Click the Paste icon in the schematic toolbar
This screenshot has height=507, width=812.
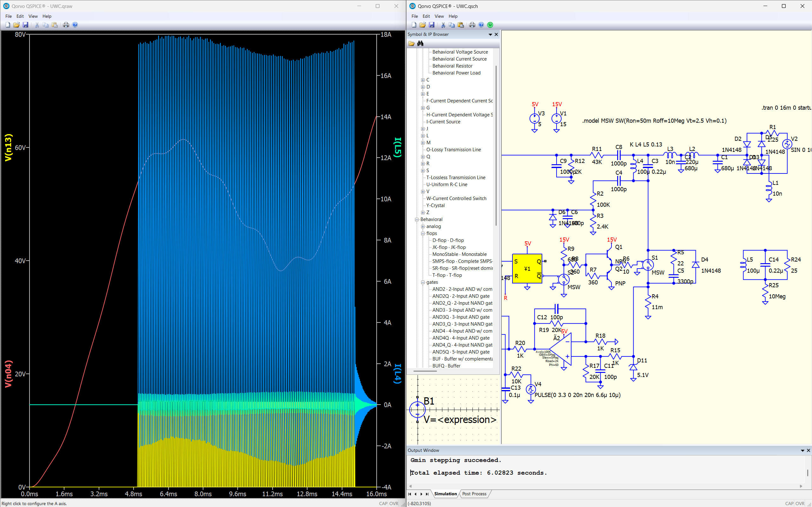coord(460,25)
